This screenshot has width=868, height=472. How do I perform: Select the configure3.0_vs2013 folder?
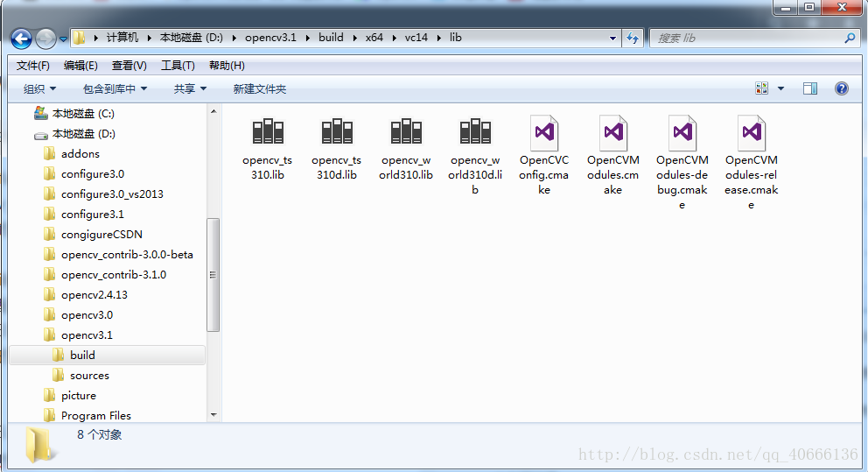tap(112, 194)
